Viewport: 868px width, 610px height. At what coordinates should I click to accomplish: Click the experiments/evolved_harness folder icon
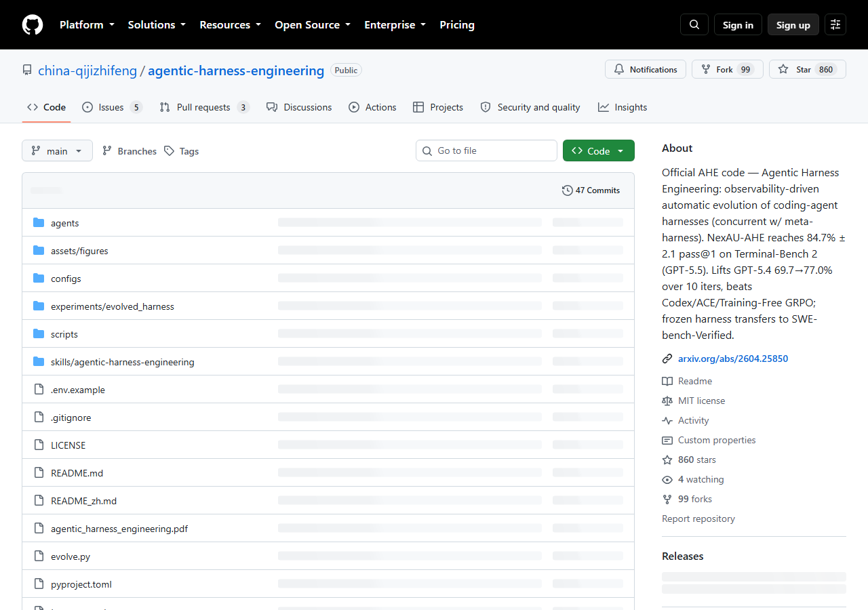pyautogui.click(x=39, y=306)
